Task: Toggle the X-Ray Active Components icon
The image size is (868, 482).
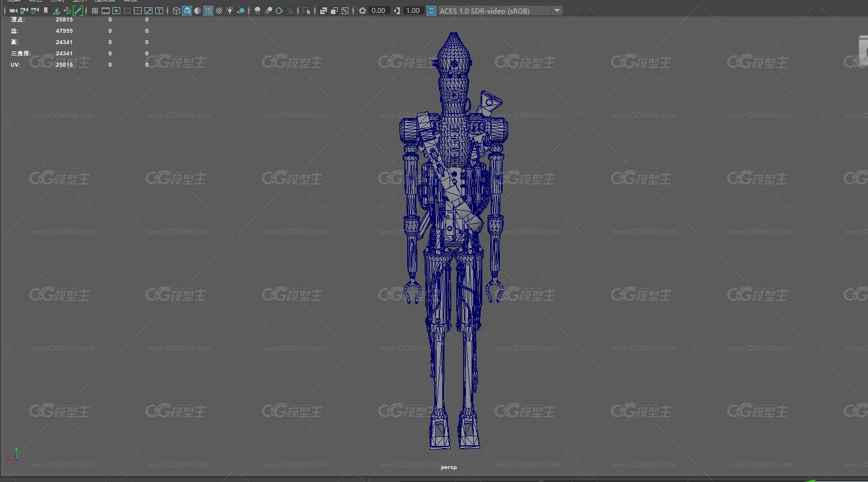Action: (334, 11)
